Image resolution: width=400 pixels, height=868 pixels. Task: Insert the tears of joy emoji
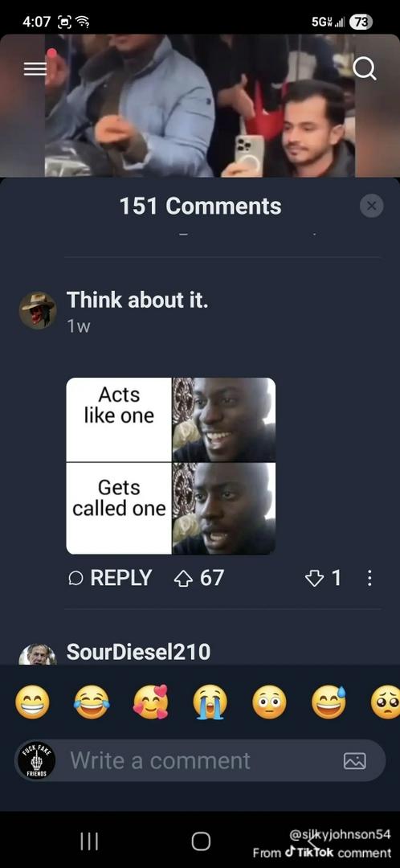pos(92,702)
